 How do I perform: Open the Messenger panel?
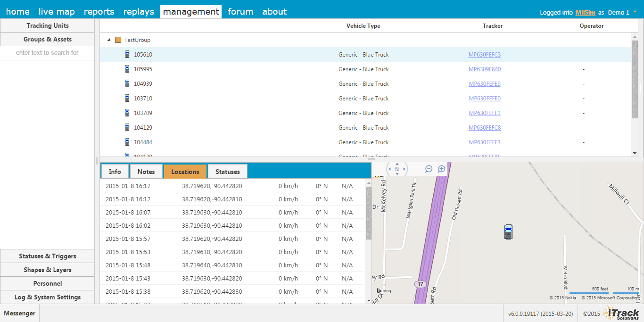(20, 313)
